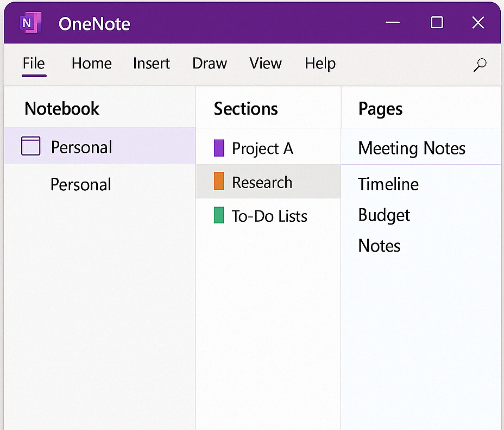Select the Research section
The width and height of the screenshot is (504, 430).
[268, 182]
